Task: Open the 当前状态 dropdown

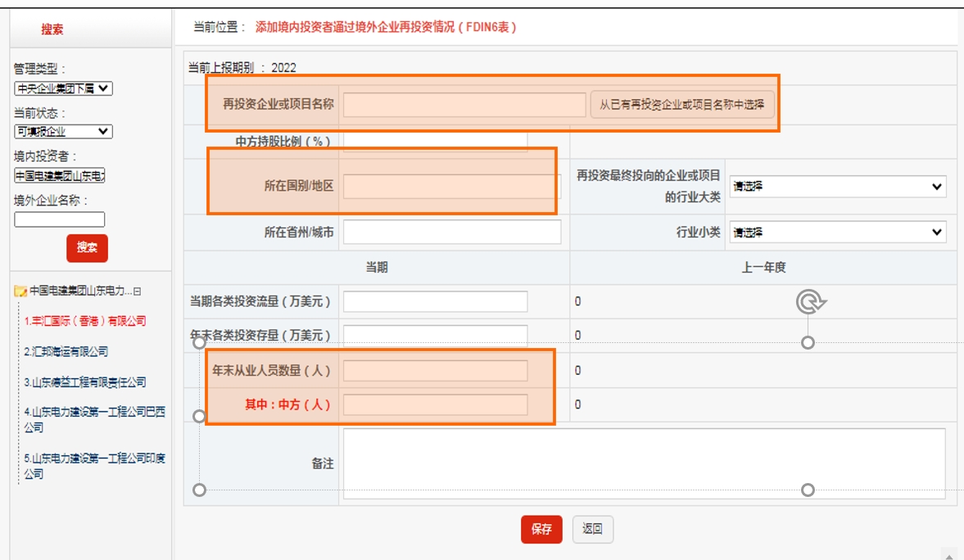Action: (x=63, y=132)
